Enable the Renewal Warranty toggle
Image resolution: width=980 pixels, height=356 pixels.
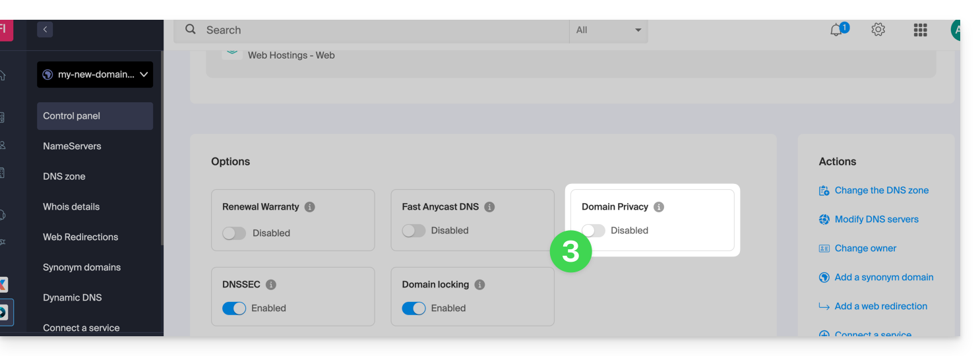click(x=234, y=233)
